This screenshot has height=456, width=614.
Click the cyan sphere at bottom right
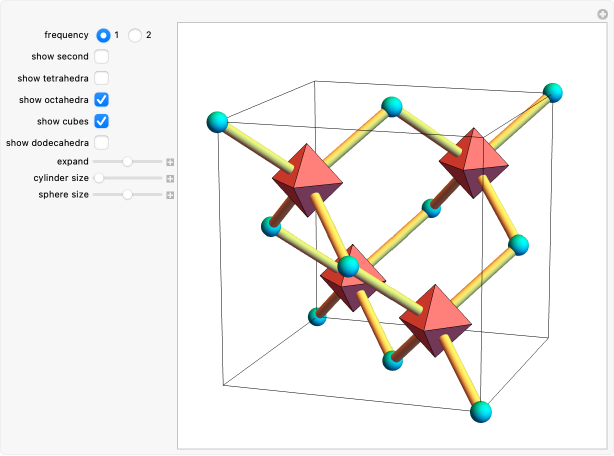coord(482,411)
